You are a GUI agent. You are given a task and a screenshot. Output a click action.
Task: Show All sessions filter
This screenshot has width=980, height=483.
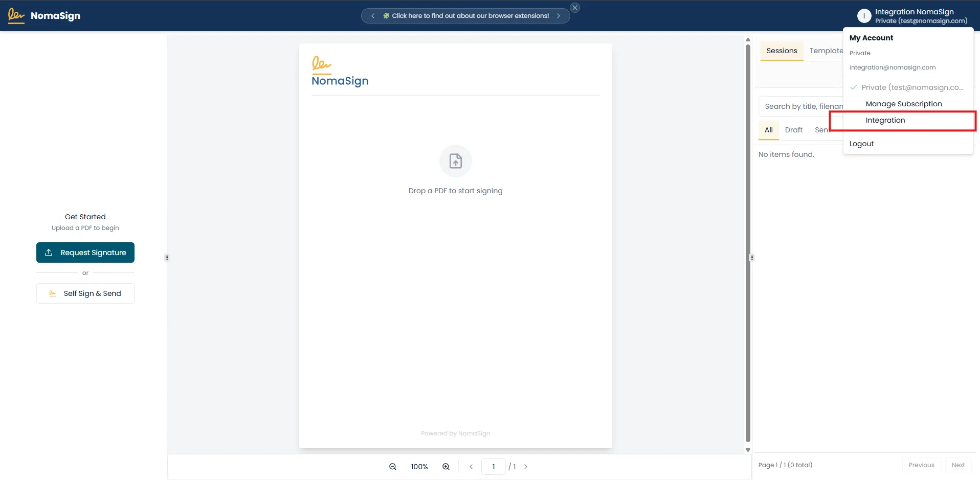pyautogui.click(x=768, y=130)
